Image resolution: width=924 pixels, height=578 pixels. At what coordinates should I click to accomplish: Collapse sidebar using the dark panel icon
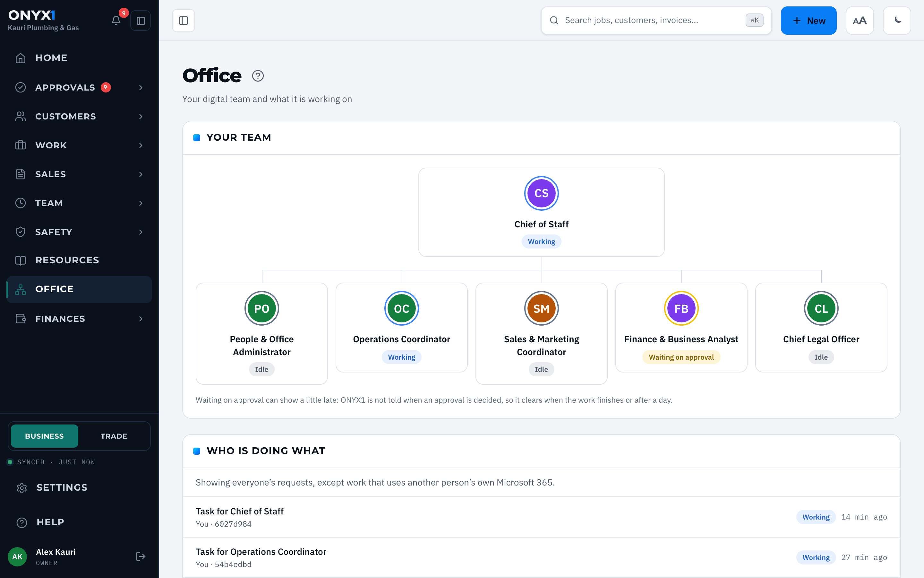[141, 21]
